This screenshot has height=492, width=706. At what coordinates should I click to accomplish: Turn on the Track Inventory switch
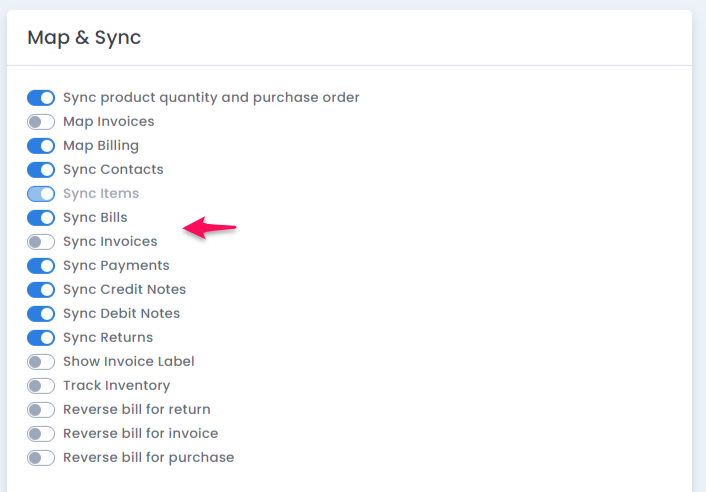(41, 386)
